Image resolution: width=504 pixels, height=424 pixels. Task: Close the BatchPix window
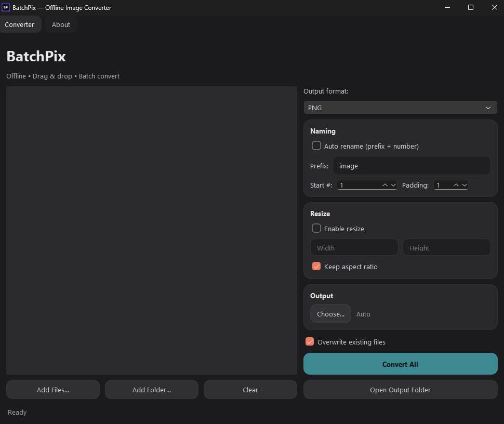[x=494, y=7]
